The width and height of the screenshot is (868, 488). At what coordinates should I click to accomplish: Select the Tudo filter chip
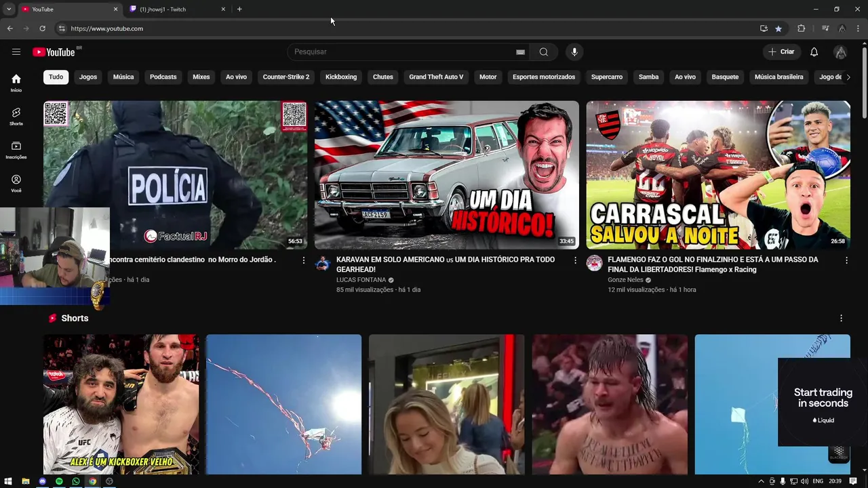56,77
